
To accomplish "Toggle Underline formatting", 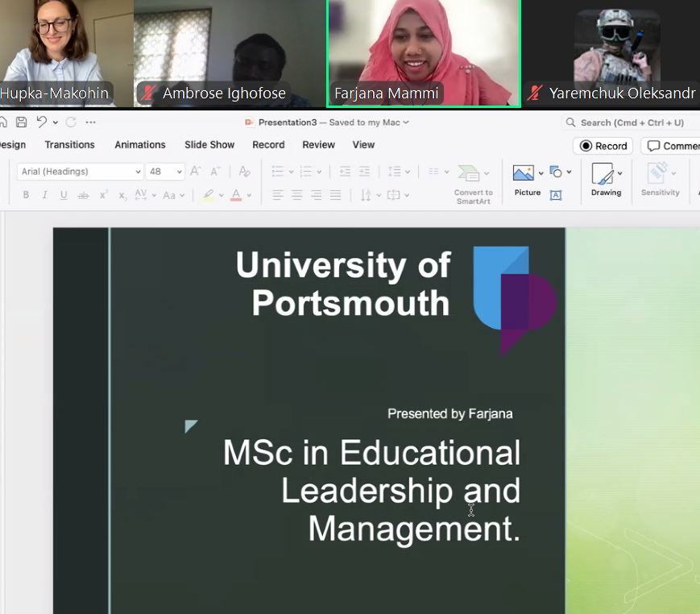I will pos(64,195).
